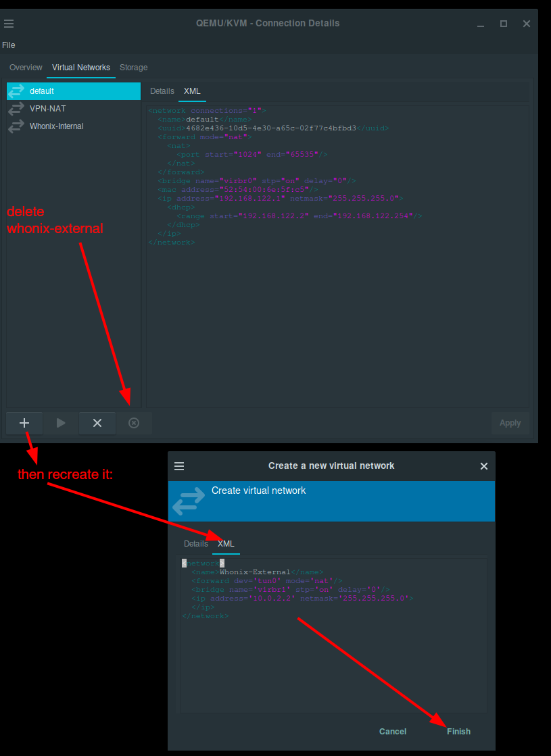
Task: Start the selected network with play button
Action: [61, 423]
